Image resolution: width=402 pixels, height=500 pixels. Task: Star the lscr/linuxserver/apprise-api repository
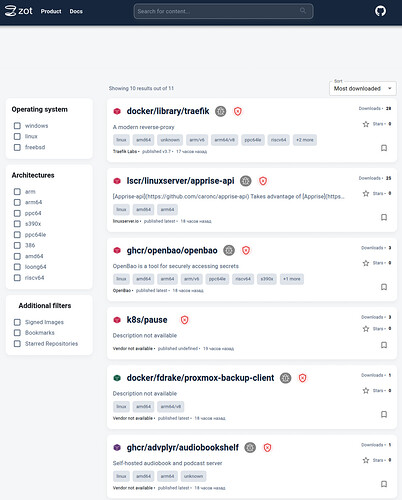click(x=366, y=194)
